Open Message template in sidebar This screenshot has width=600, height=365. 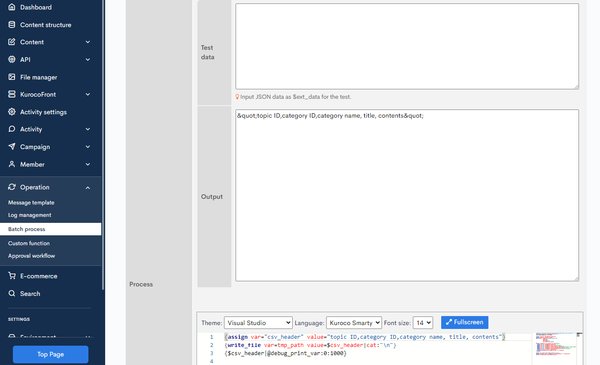(31, 202)
